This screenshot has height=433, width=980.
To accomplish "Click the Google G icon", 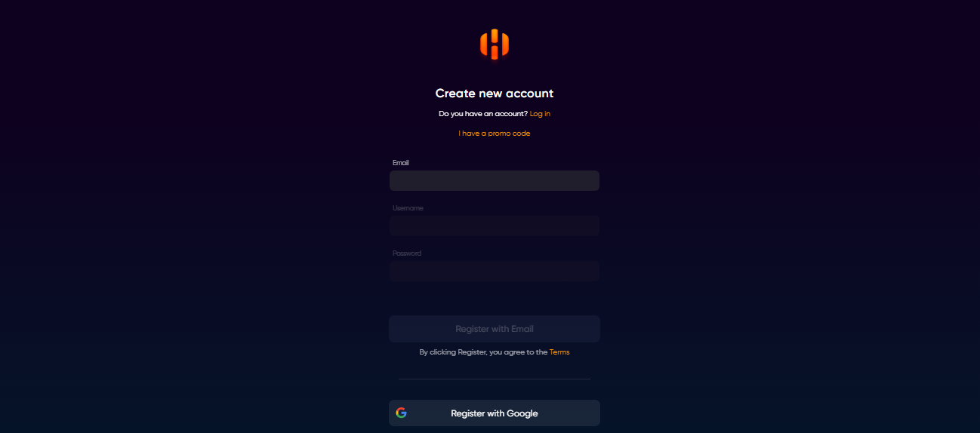I will [401, 413].
